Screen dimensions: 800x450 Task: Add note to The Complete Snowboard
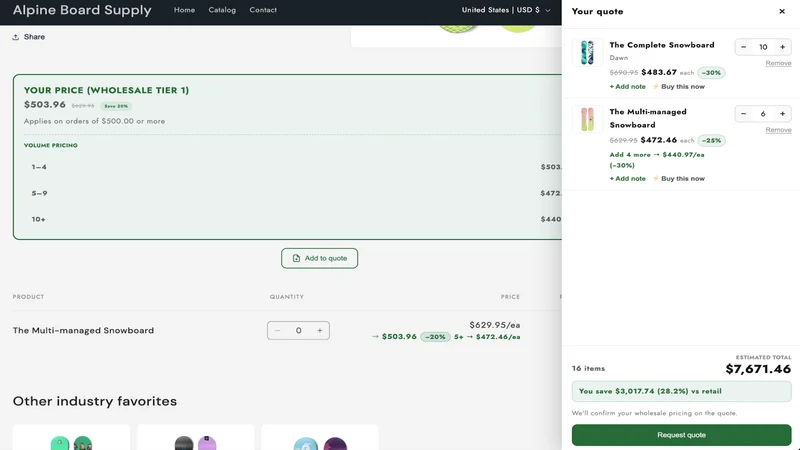click(628, 87)
